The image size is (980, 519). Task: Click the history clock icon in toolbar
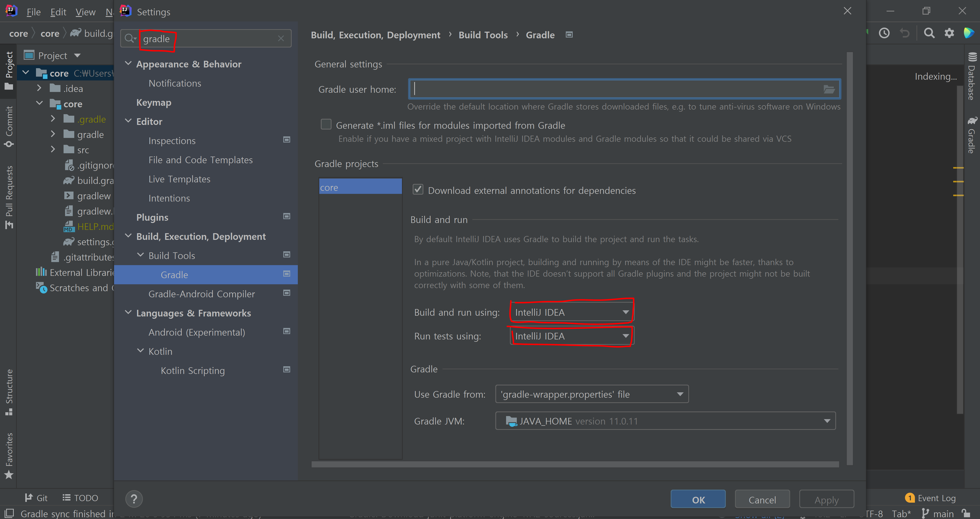[884, 33]
